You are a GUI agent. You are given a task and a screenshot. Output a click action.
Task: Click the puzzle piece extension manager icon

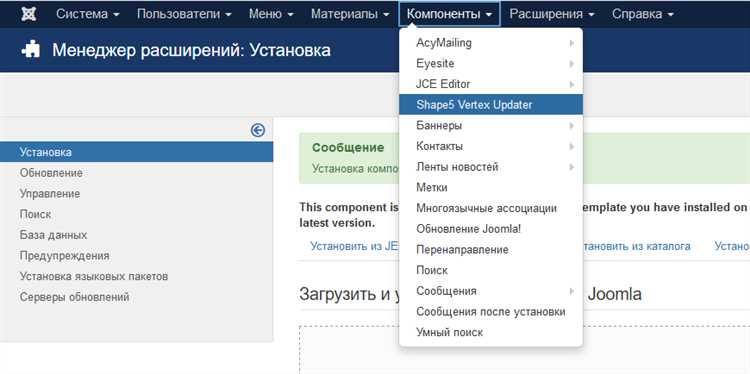pyautogui.click(x=31, y=50)
